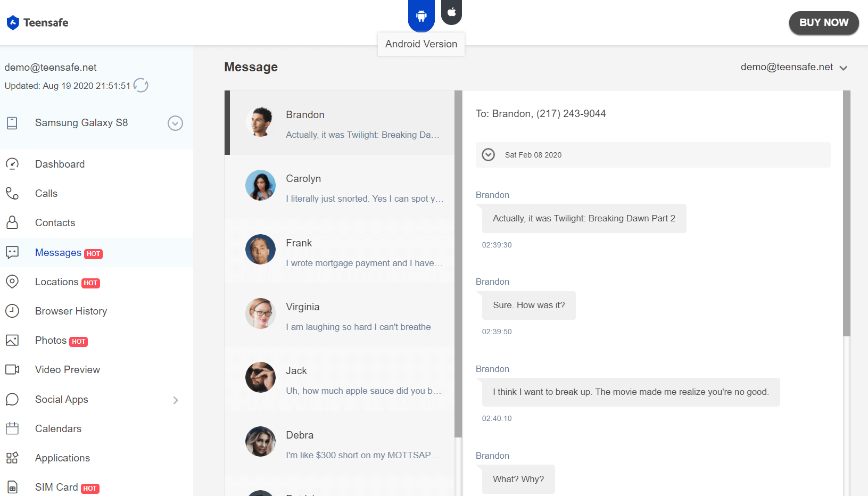868x496 pixels.
Task: Click the 02:39:30 timestamp
Action: [x=497, y=245]
